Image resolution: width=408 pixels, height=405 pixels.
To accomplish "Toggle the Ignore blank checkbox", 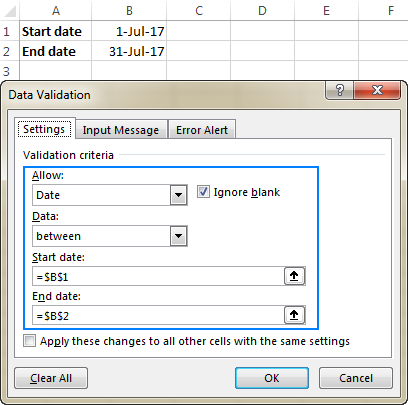I will click(203, 192).
